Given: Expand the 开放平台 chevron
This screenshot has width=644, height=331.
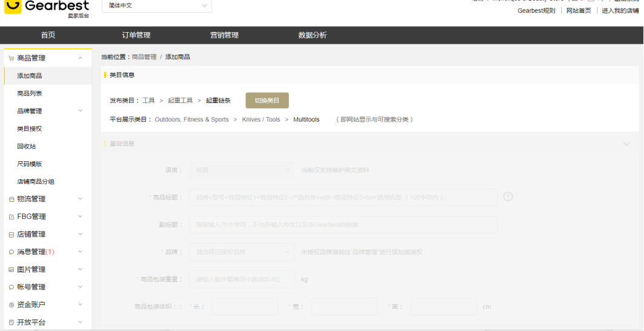Looking at the screenshot, I should [80, 322].
